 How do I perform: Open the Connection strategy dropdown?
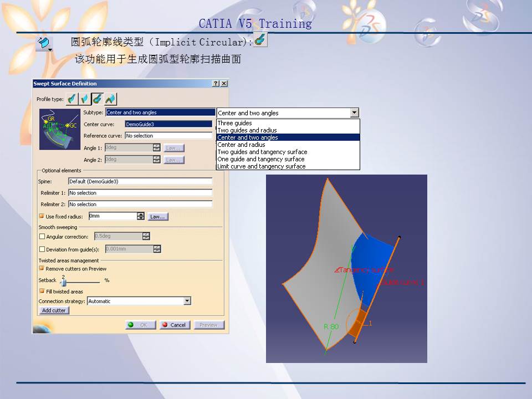[x=187, y=301]
